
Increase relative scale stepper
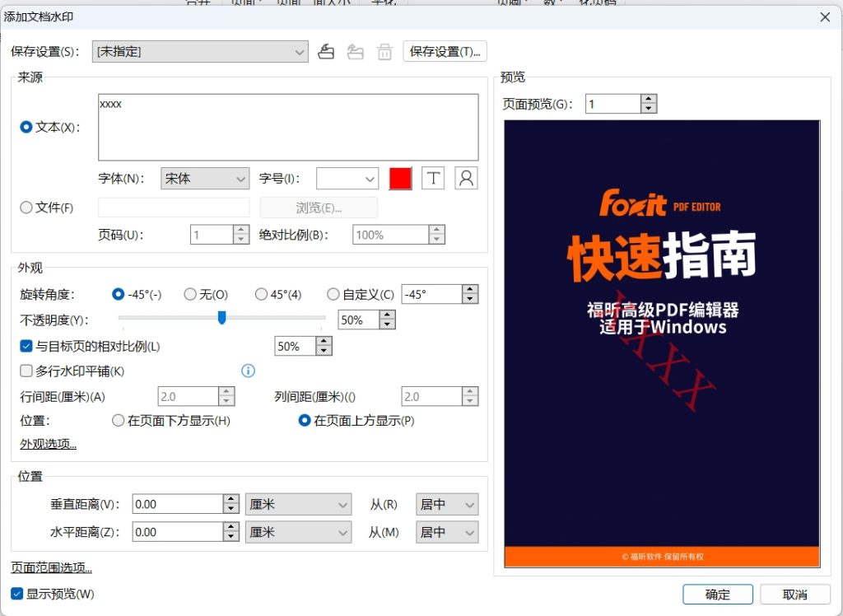click(324, 341)
